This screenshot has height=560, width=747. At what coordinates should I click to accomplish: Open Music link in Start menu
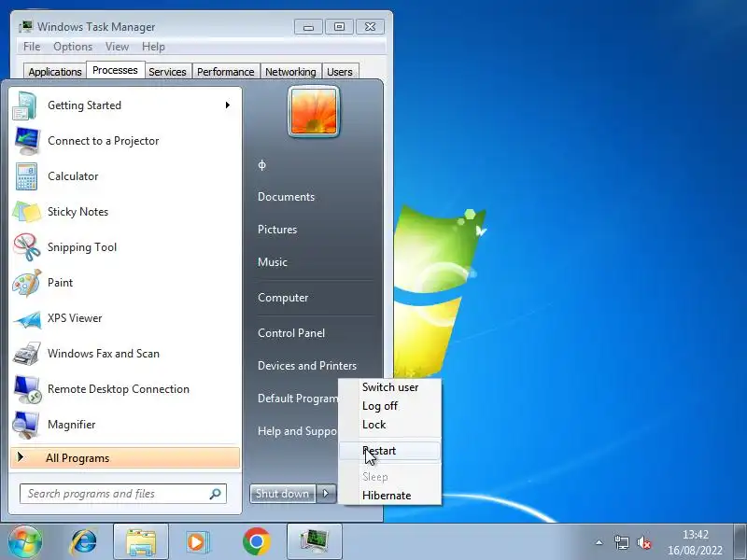(273, 262)
